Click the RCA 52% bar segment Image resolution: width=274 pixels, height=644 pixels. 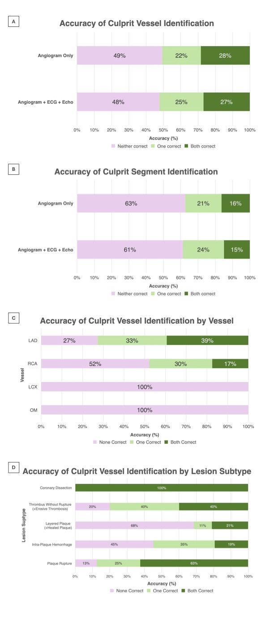pyautogui.click(x=95, y=364)
